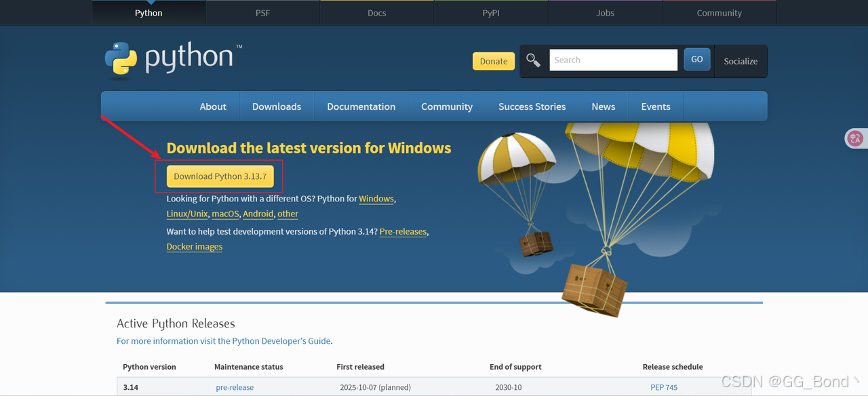Click into the Search input field
868x396 pixels.
click(613, 60)
